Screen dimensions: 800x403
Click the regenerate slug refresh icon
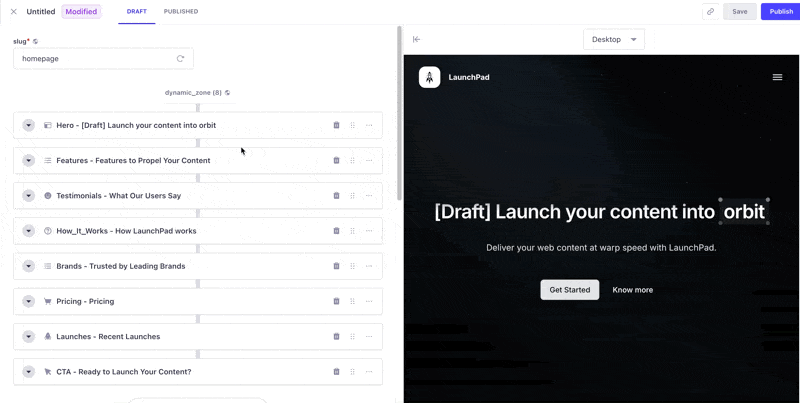180,59
